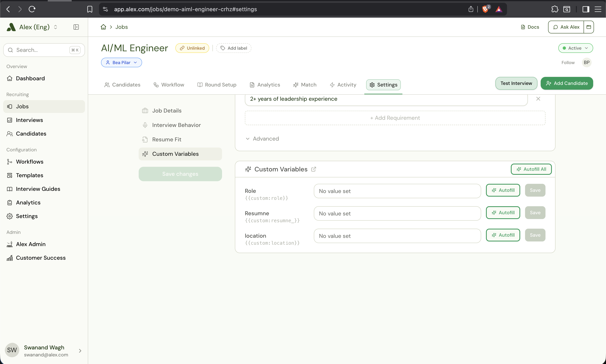The image size is (606, 364).
Task: Open Candidates in the sidebar
Action: tap(44, 134)
